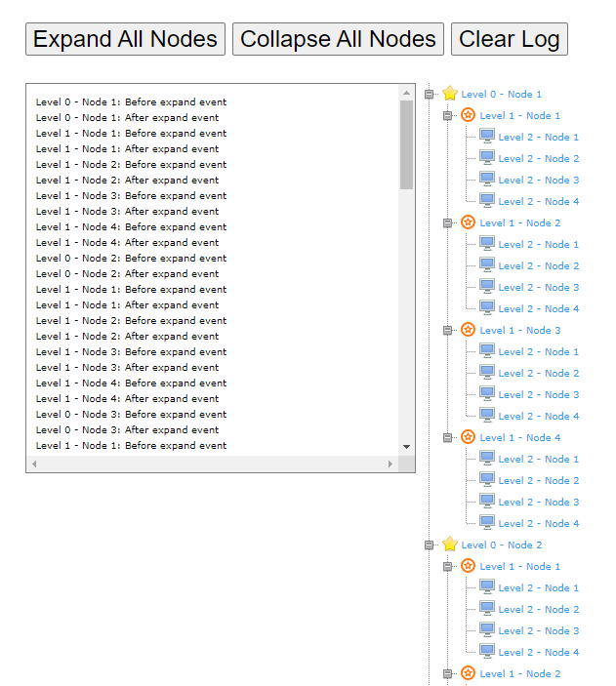Click orange star icon of Level 1 - Node 2 under Level 0 - Node 2
Viewport: 616px width, 686px height.
(x=468, y=673)
